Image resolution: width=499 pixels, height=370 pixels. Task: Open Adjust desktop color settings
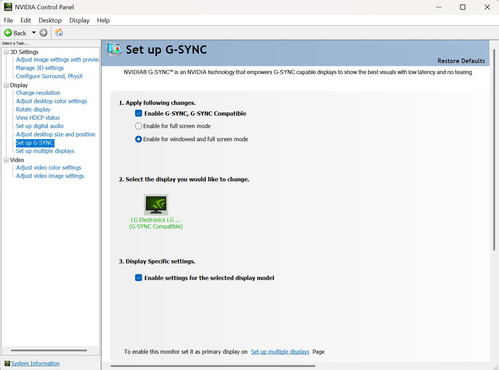click(x=51, y=101)
